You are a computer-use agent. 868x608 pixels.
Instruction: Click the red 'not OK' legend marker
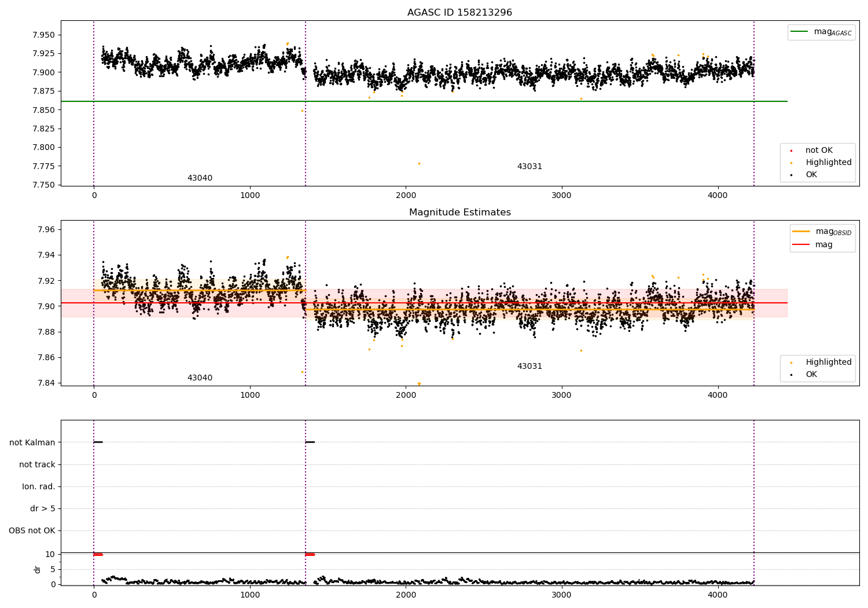point(791,151)
